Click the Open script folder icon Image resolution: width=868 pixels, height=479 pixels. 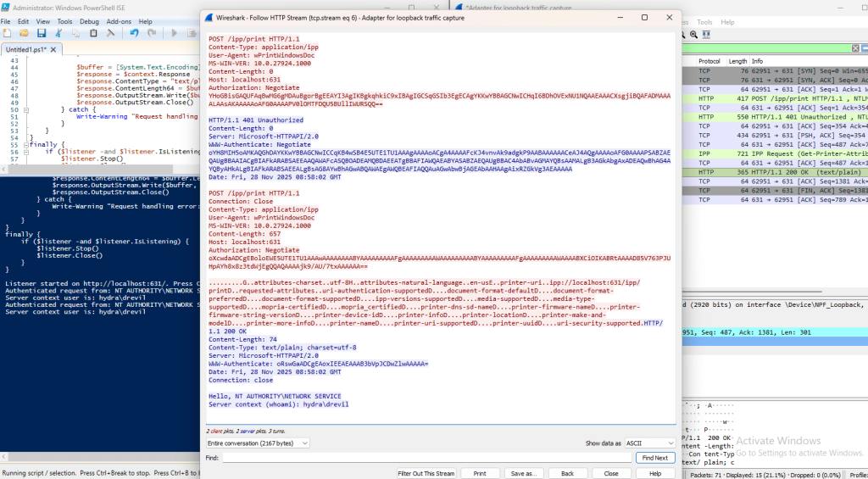click(25, 33)
